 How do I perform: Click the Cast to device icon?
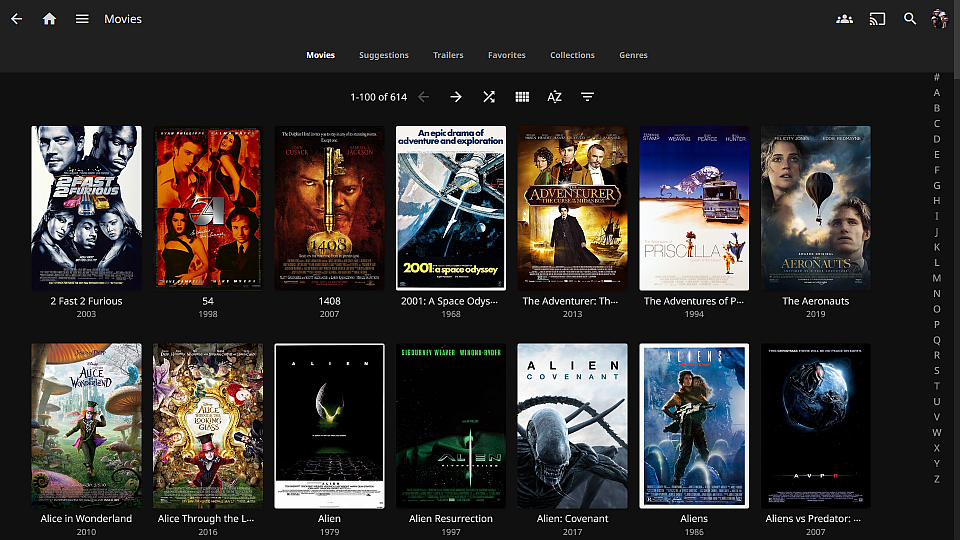[877, 19]
